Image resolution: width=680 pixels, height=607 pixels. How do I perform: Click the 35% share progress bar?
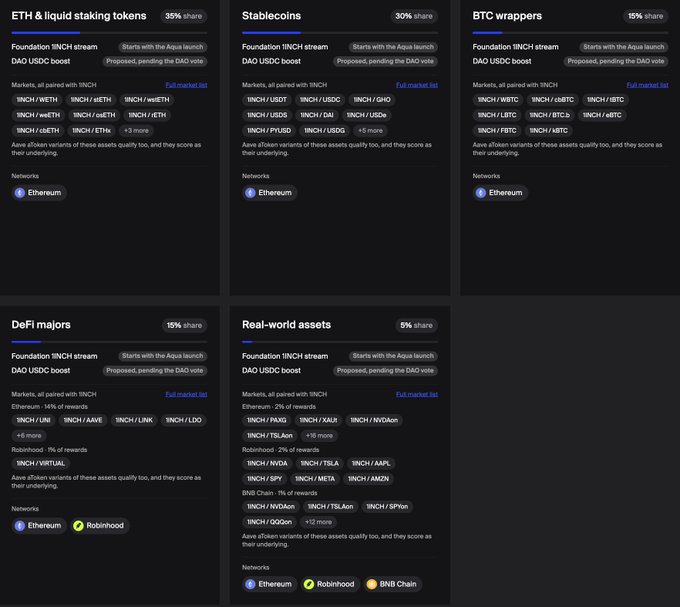(x=109, y=33)
